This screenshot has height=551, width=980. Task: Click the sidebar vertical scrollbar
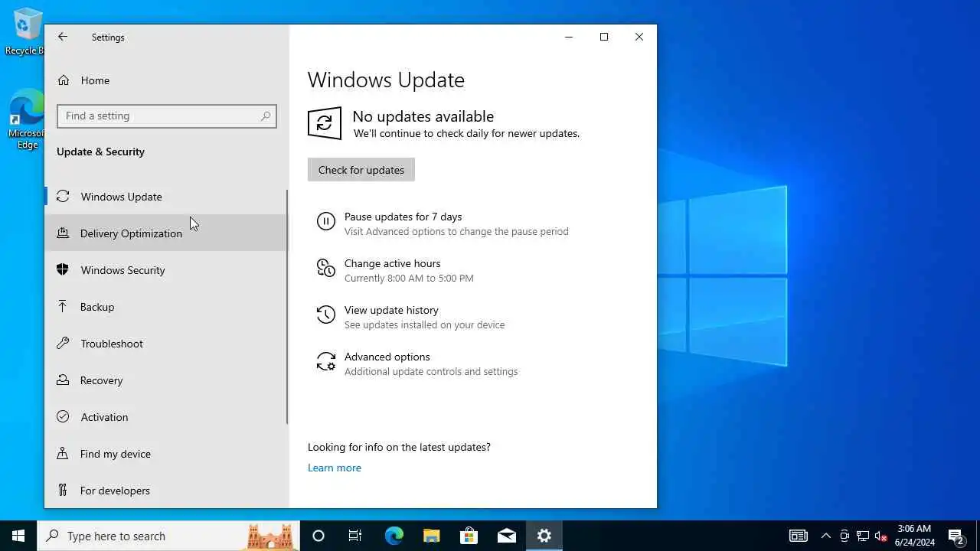pos(287,306)
